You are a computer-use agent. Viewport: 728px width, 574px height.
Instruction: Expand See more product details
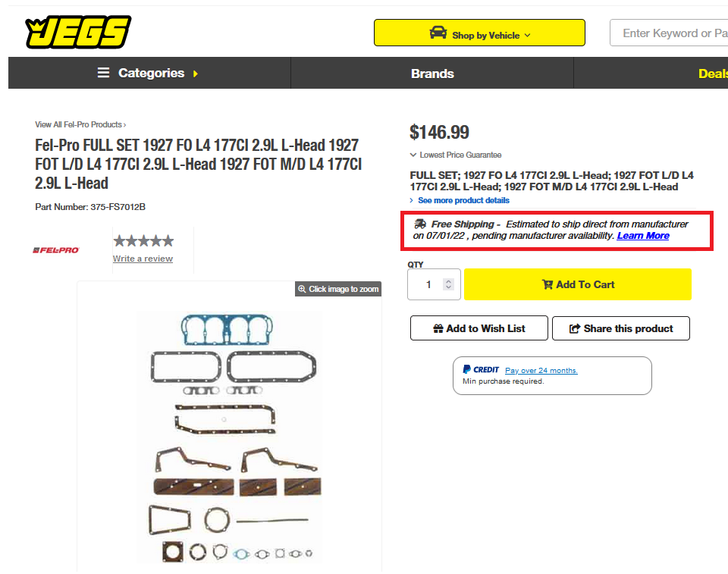pos(463,200)
